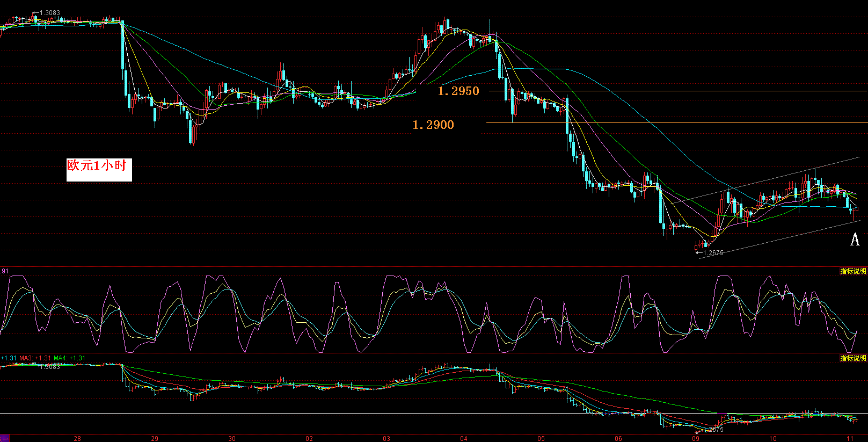Click the 1.2875 low marker in main chart

(x=712, y=253)
